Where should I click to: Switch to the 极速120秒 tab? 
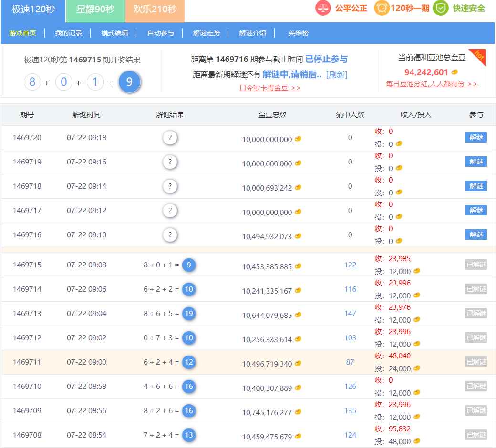pyautogui.click(x=33, y=11)
